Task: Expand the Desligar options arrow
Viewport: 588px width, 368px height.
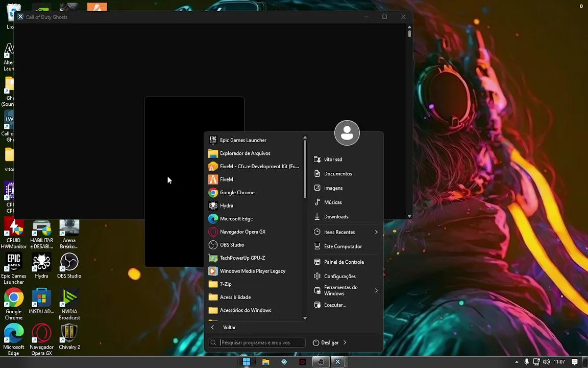Action: click(x=345, y=342)
